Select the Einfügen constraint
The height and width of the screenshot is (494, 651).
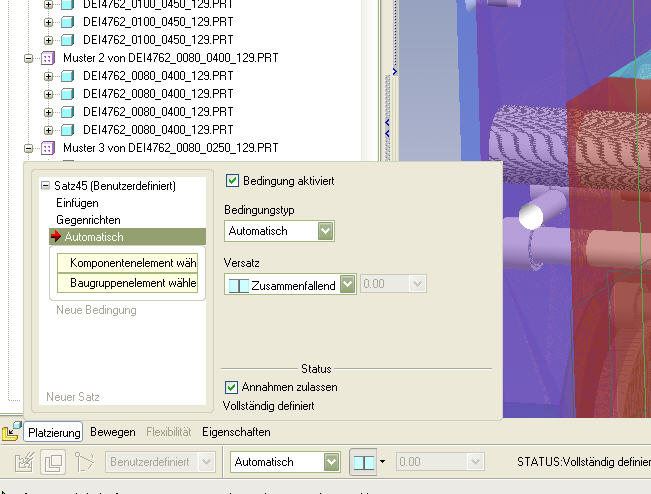77,203
